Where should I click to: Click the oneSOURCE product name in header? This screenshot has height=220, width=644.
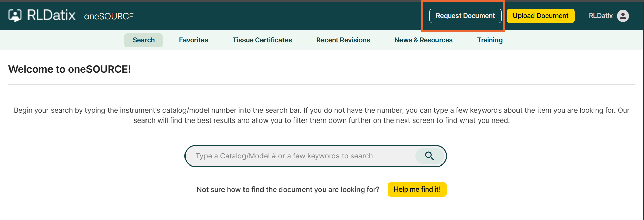(109, 16)
